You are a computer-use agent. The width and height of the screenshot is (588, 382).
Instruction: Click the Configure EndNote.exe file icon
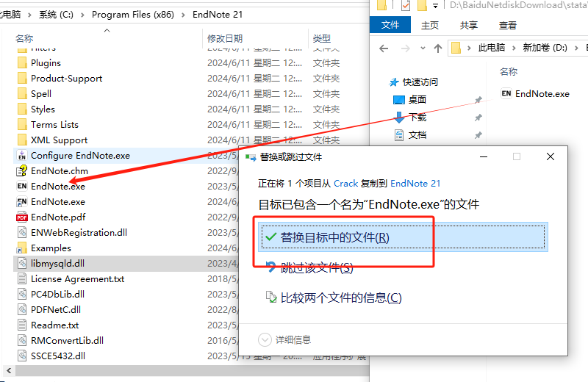point(22,156)
